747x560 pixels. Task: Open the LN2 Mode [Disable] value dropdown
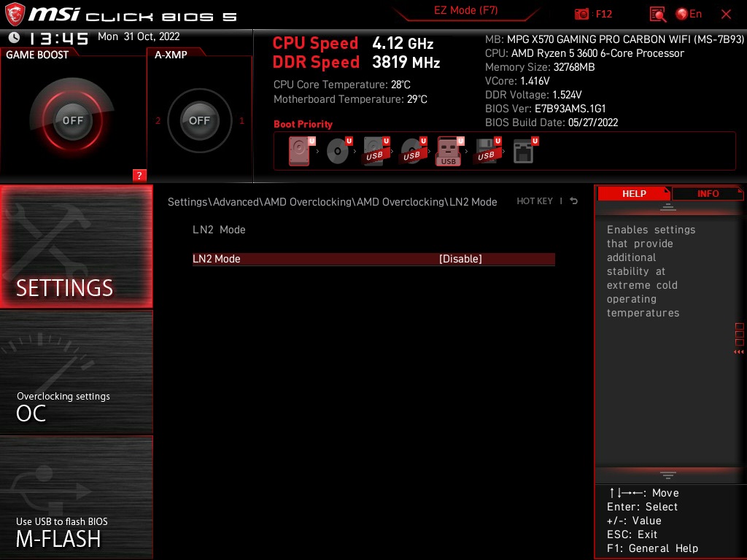460,259
